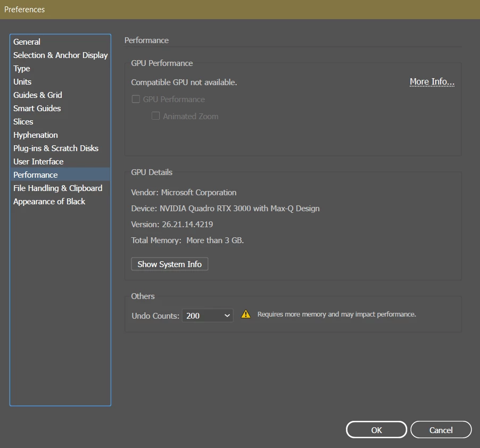480x448 pixels.
Task: Click the 'Device: NVIDIA Quadro RTX 3000' line
Action: (x=225, y=209)
